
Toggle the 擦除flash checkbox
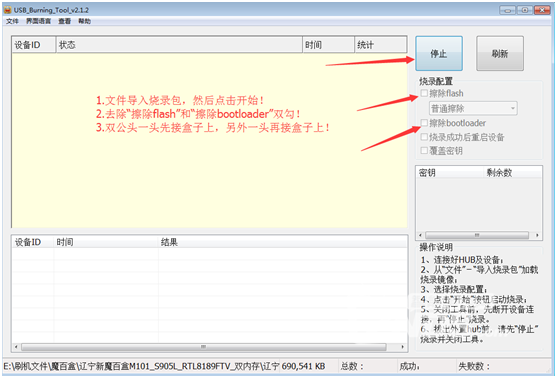(x=424, y=93)
